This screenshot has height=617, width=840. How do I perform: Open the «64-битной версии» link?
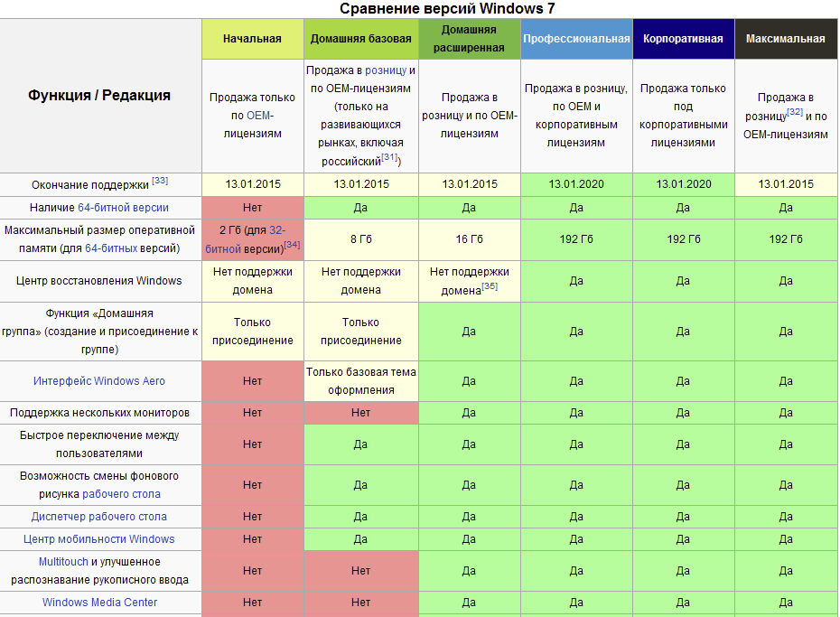(x=123, y=207)
